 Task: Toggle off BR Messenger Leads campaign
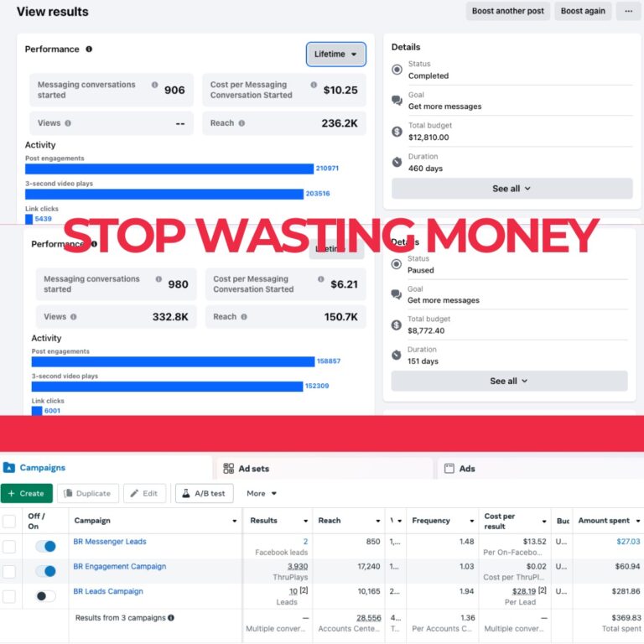(45, 546)
